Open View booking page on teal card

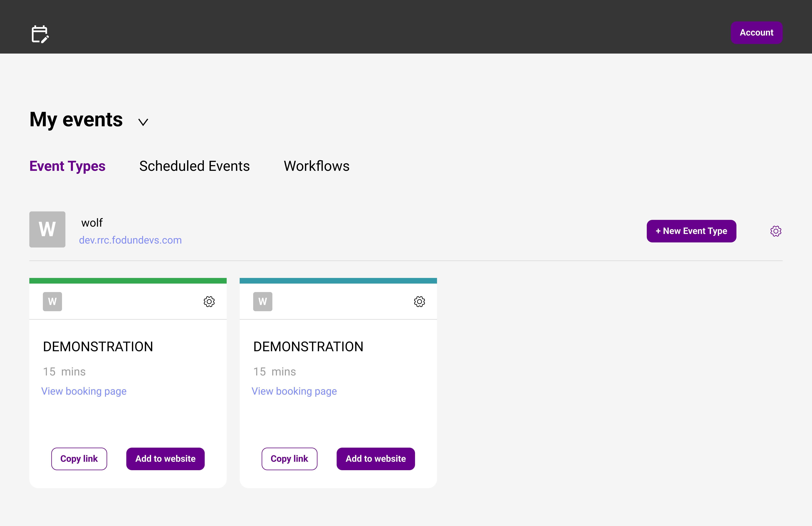point(294,391)
